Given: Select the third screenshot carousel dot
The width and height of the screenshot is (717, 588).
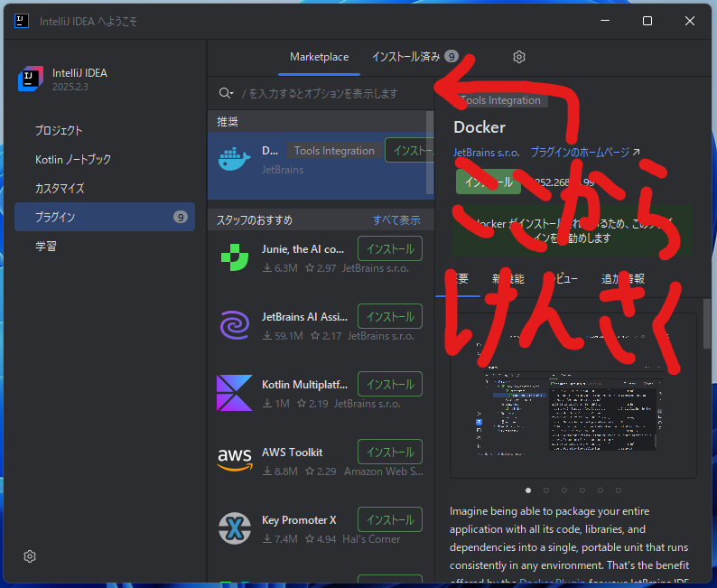Looking at the screenshot, I should coord(564,490).
